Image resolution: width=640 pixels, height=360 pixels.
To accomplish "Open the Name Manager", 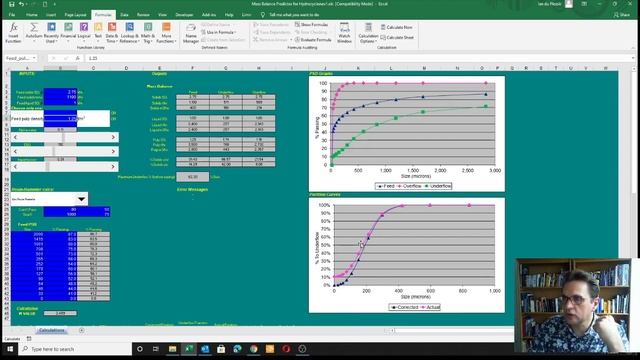I will point(191,33).
